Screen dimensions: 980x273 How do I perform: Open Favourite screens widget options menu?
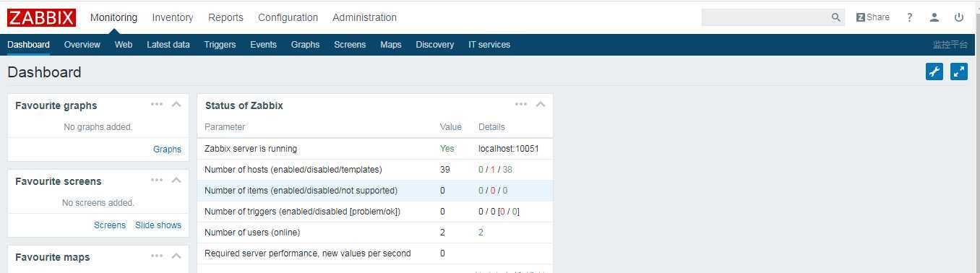pyautogui.click(x=157, y=180)
